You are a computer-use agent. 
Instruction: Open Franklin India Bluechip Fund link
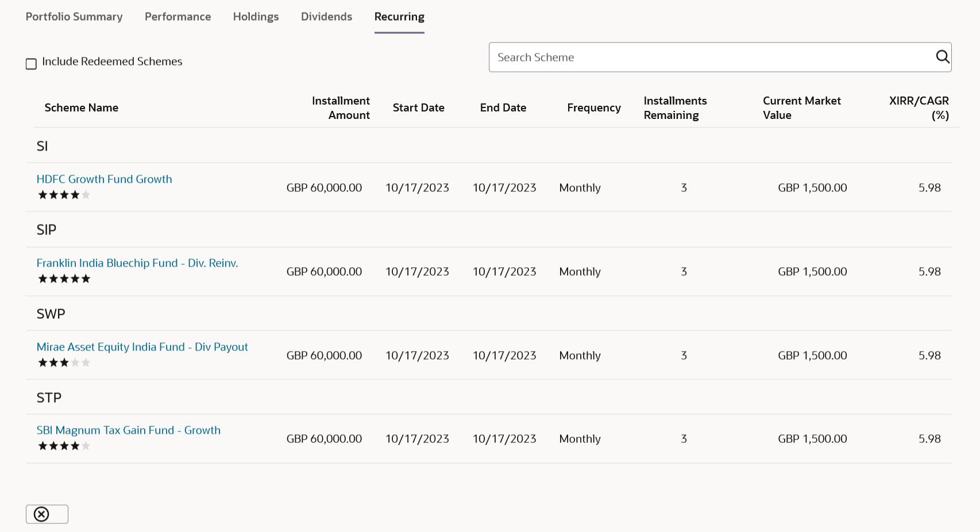[x=137, y=263]
